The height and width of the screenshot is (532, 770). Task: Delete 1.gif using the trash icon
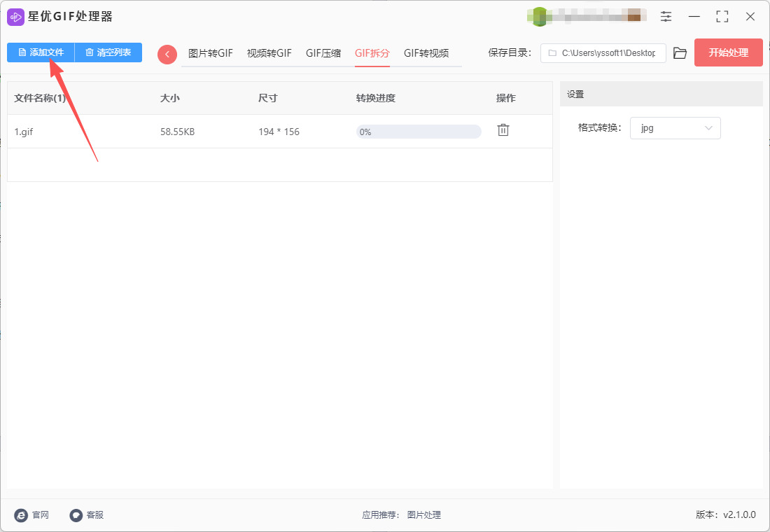click(x=503, y=130)
